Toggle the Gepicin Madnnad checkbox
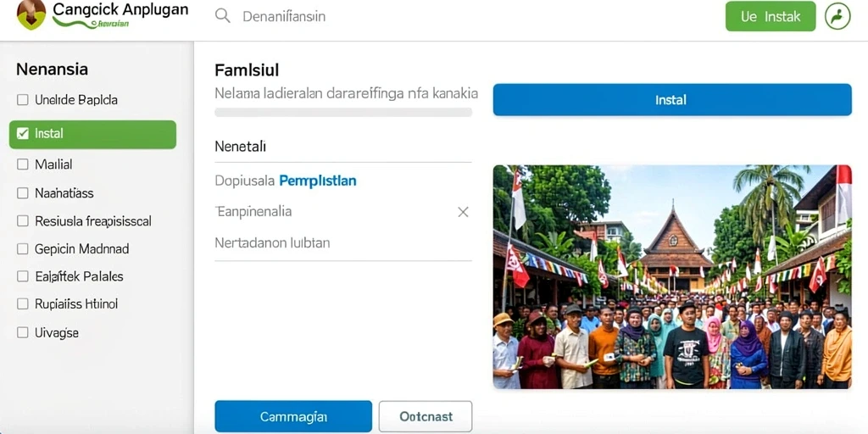 [23, 249]
